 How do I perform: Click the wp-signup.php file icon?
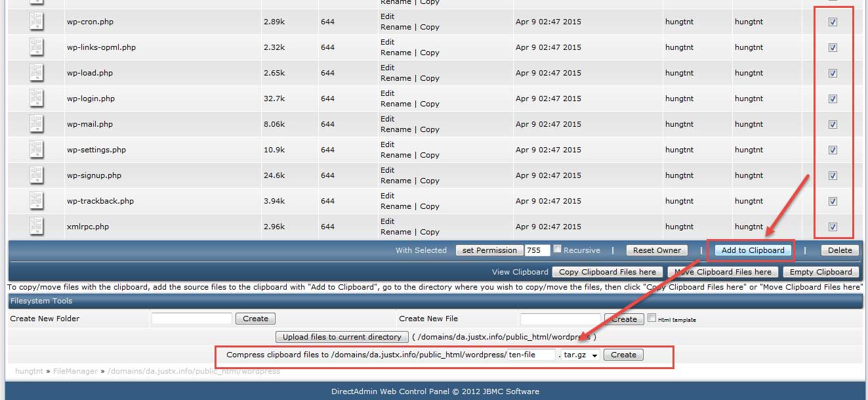[36, 175]
